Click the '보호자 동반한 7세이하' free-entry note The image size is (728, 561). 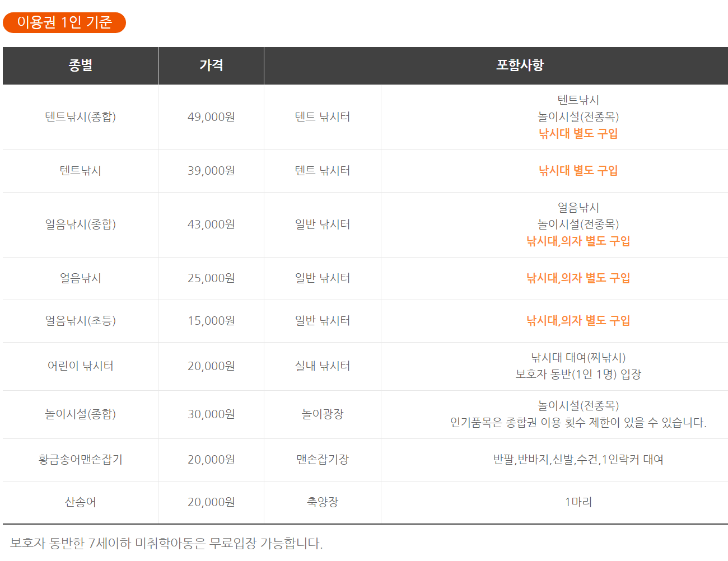tap(166, 543)
